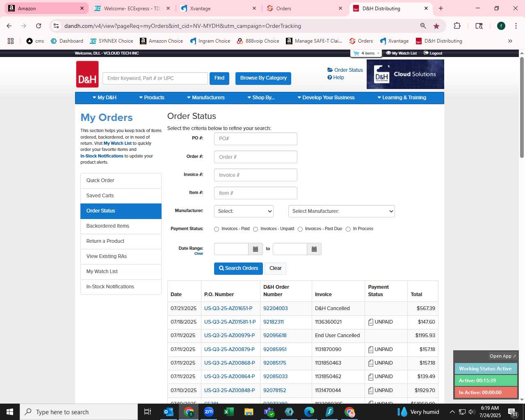Open Microsoft Edge from the taskbar
This screenshot has height=420, width=525.
tap(309, 412)
